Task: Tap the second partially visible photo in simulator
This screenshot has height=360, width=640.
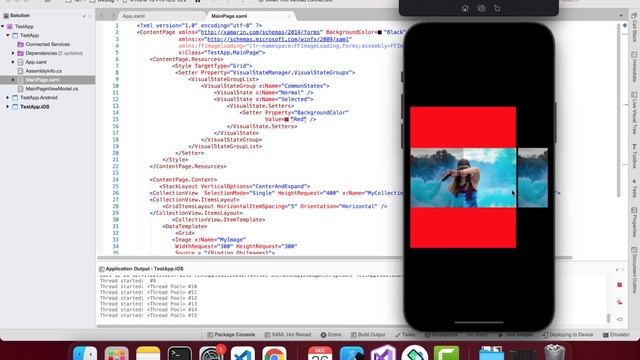Action: click(533, 178)
